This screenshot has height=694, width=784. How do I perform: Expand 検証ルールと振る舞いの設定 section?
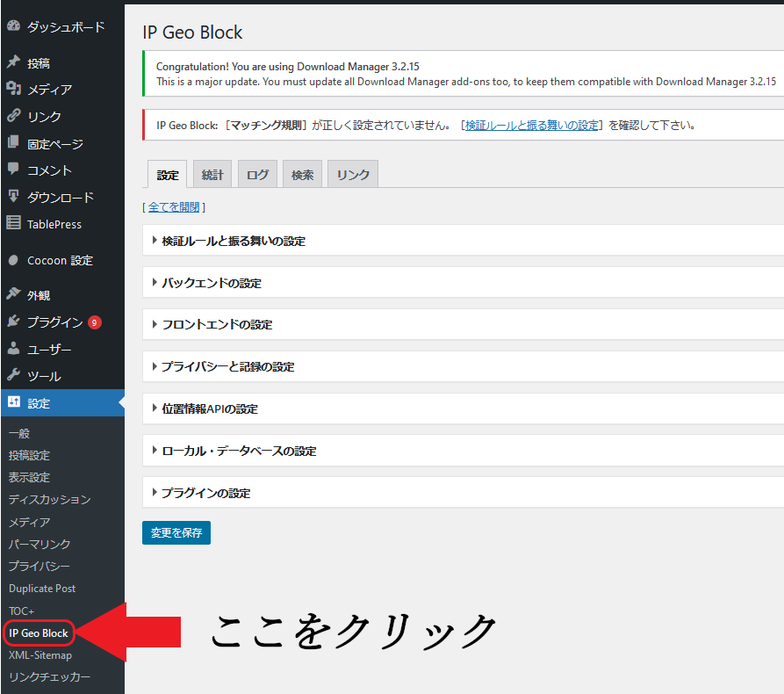(x=463, y=241)
